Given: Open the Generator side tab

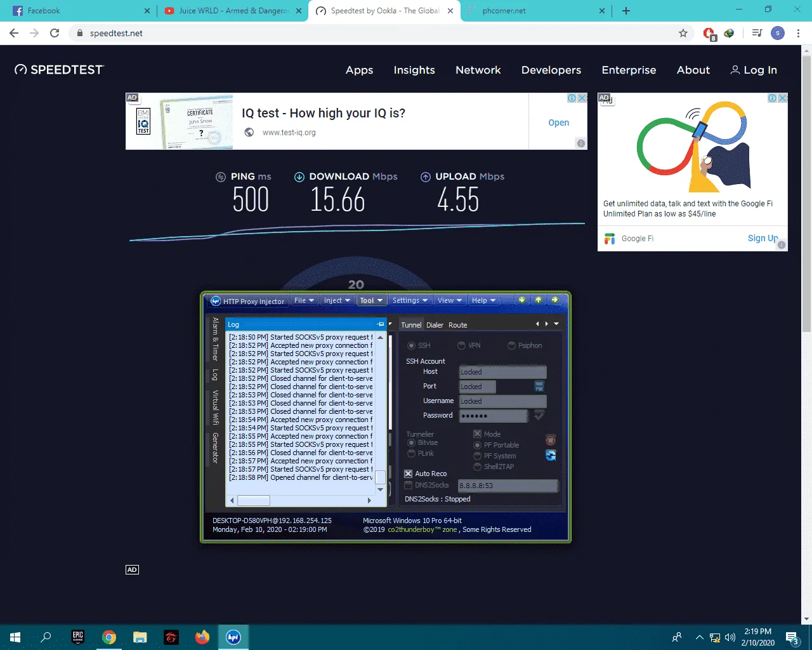Looking at the screenshot, I should coord(216,448).
